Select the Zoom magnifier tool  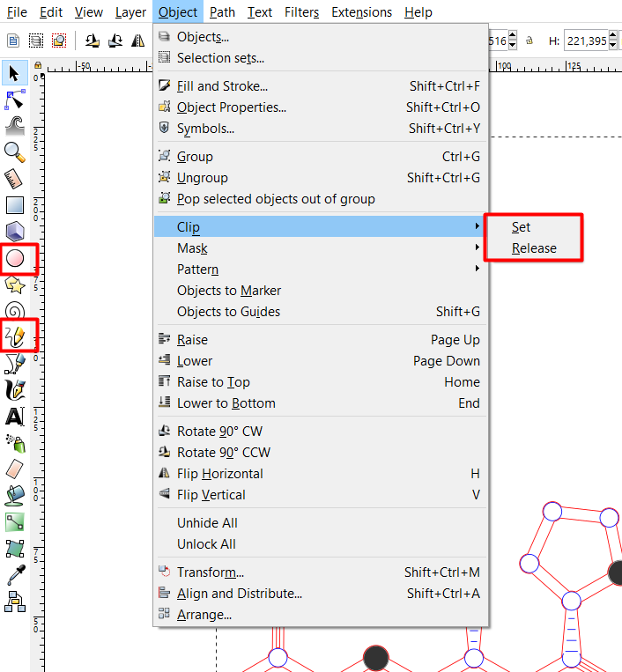click(x=15, y=152)
